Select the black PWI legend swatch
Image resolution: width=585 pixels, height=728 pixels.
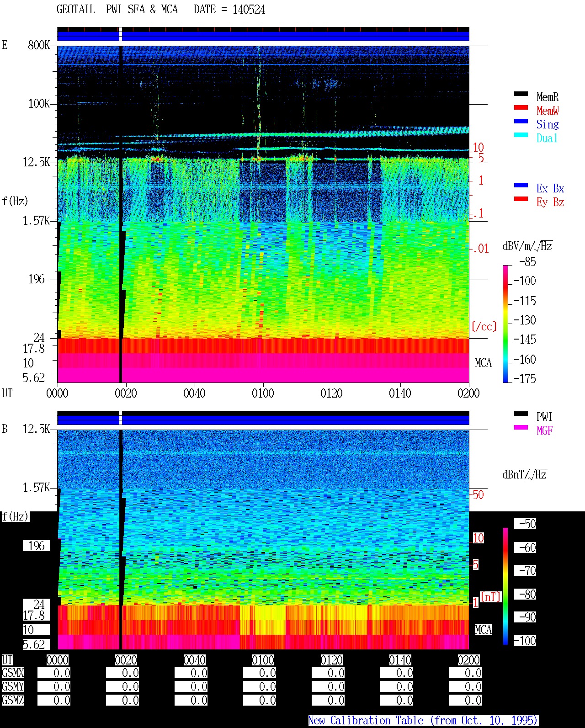[x=521, y=414]
